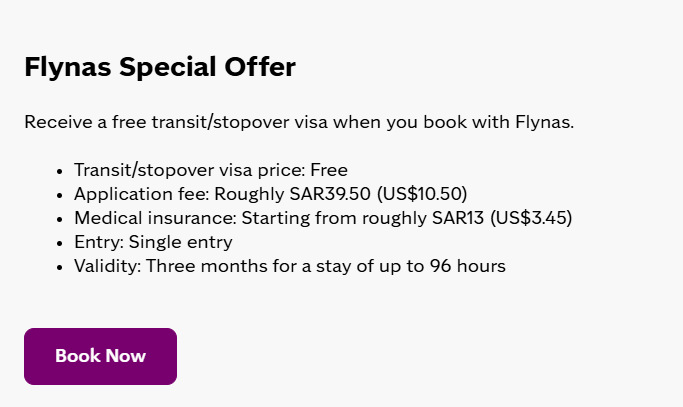Select the Entry: Single entry list item
Screen dimensions: 683x407
tap(153, 242)
